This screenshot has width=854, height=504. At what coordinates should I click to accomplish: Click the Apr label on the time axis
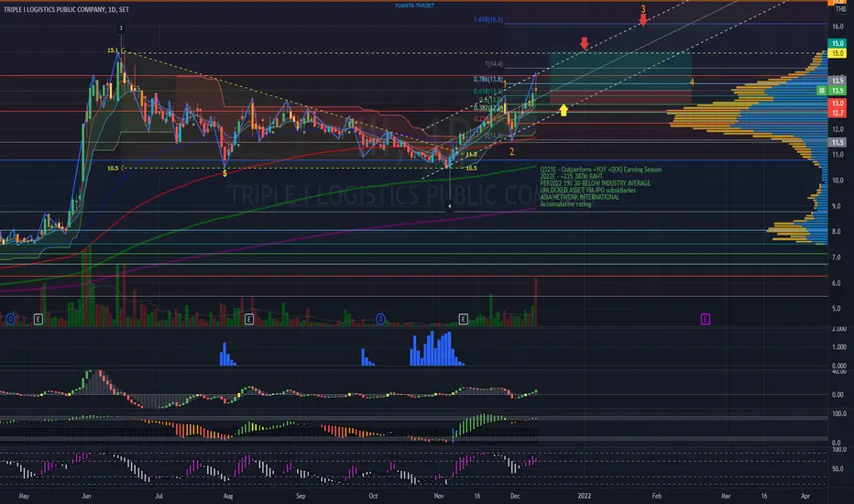(x=805, y=496)
